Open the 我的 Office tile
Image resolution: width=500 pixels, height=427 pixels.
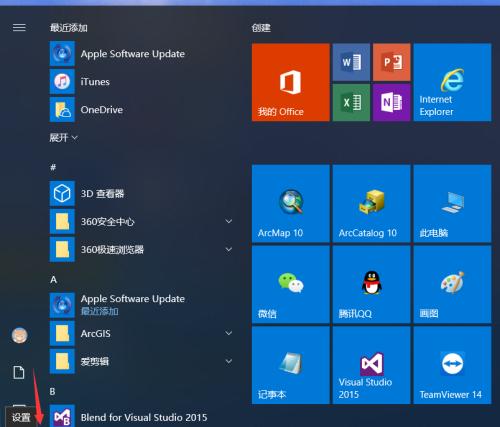pos(291,82)
